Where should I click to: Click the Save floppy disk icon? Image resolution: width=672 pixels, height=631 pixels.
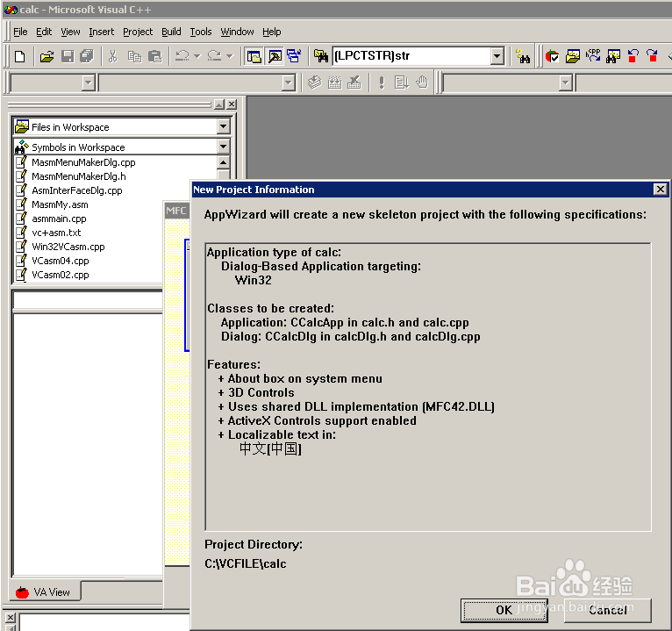[x=68, y=56]
